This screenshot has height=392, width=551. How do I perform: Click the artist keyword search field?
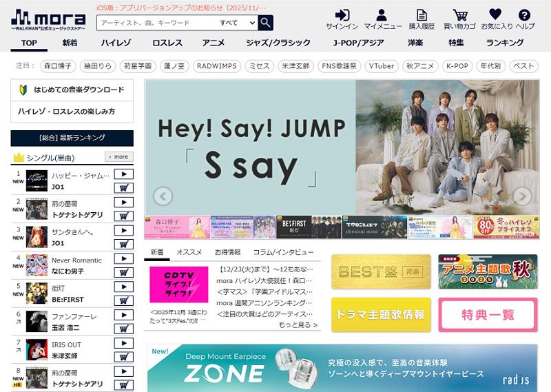coord(156,23)
